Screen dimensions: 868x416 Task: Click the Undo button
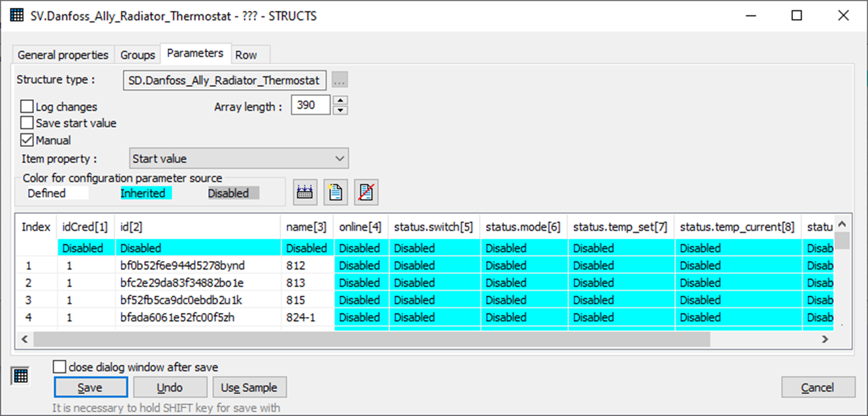click(x=170, y=387)
